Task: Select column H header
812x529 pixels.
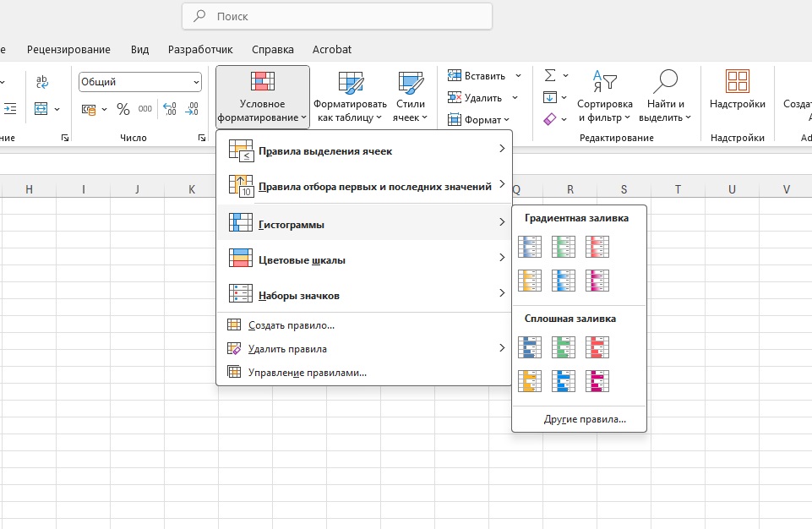Action: [29, 189]
